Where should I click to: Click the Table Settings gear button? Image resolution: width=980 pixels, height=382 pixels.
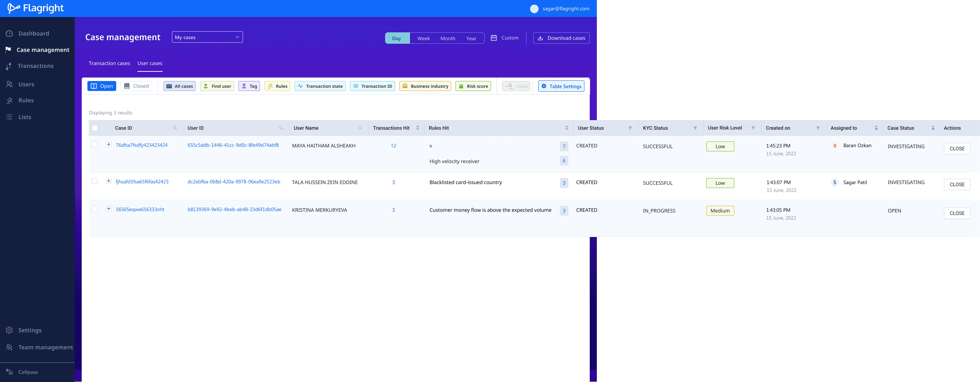tap(561, 86)
